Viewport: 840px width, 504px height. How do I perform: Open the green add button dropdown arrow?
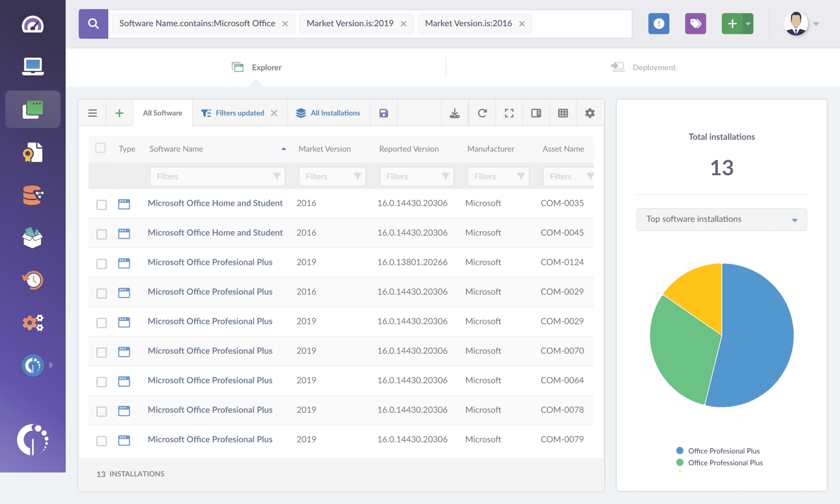[748, 23]
